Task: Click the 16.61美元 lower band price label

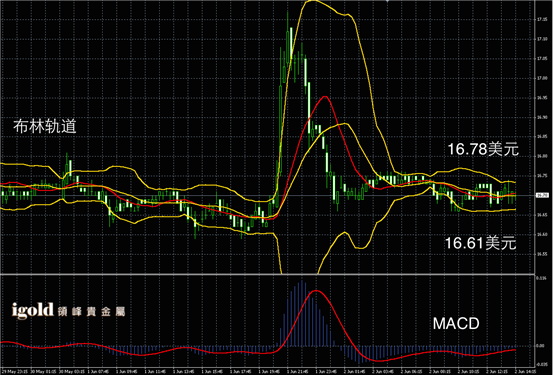Action: pos(480,243)
